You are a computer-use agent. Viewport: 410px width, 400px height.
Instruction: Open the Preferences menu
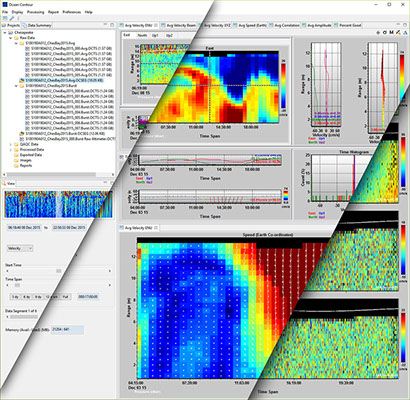(x=72, y=12)
